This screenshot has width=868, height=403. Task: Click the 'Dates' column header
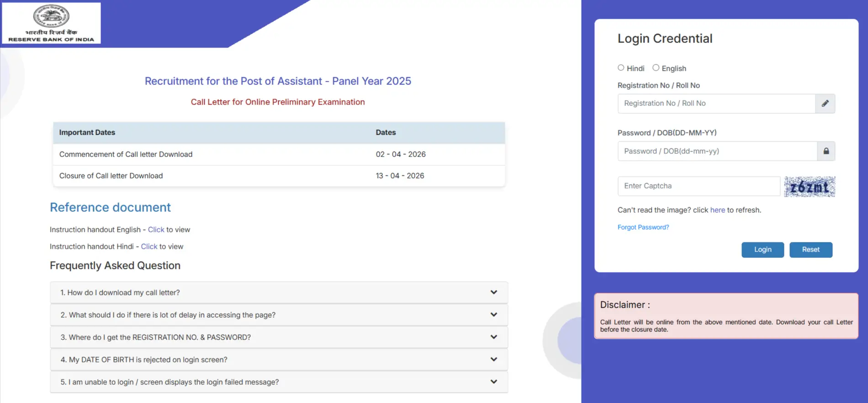386,132
